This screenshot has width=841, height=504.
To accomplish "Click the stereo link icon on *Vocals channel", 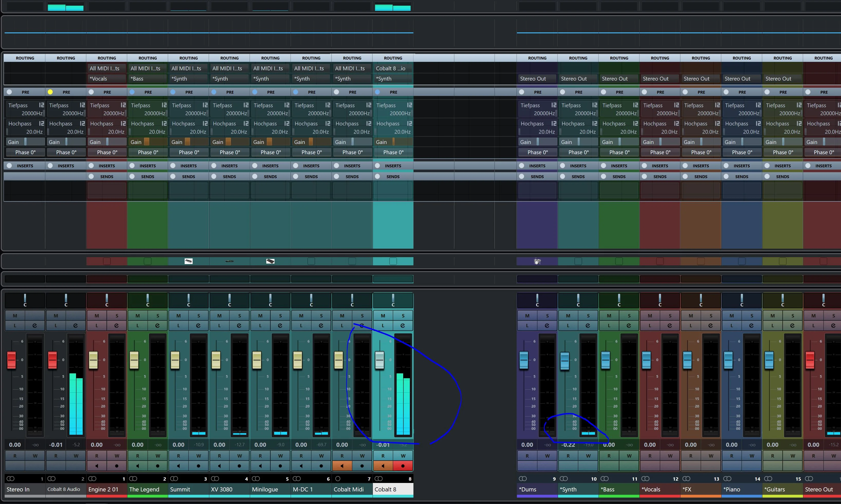I will pyautogui.click(x=645, y=479).
